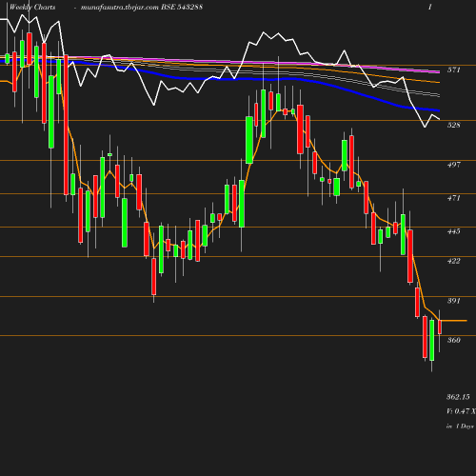
Task: Select the 360 price axis label
Action: pyautogui.click(x=453, y=340)
